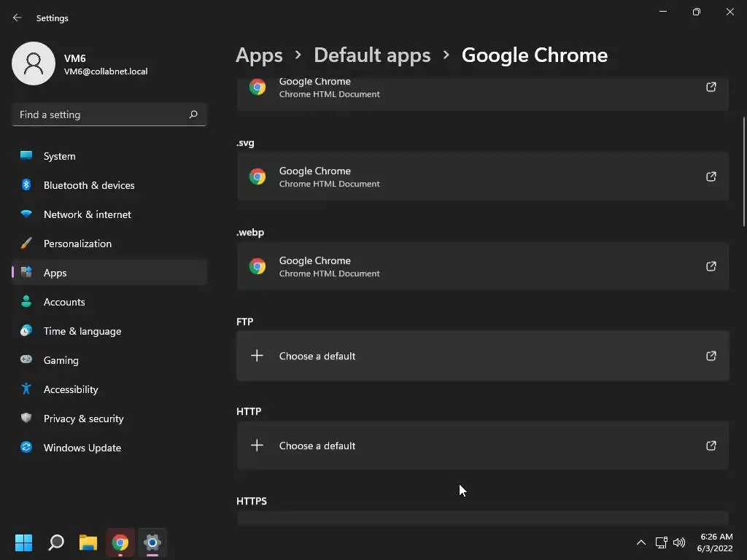Navigate to the Default apps breadcrumb
This screenshot has height=560, width=747.
tap(372, 55)
